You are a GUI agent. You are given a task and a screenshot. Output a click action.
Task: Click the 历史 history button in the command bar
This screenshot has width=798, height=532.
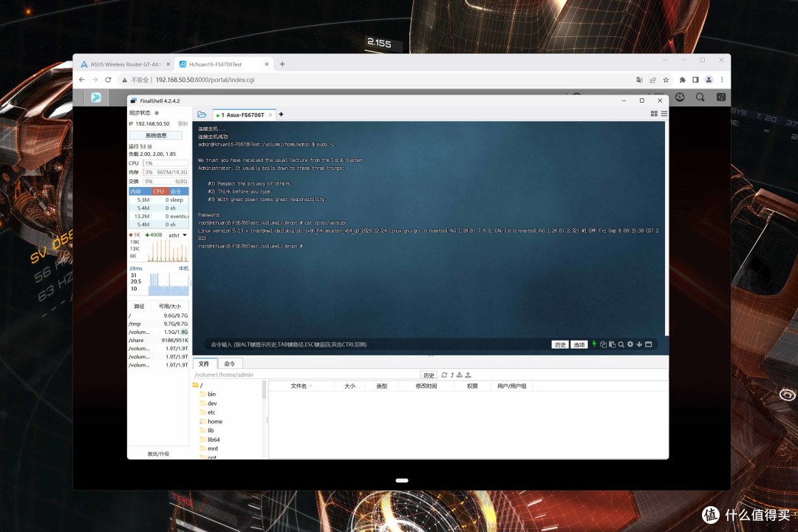560,344
